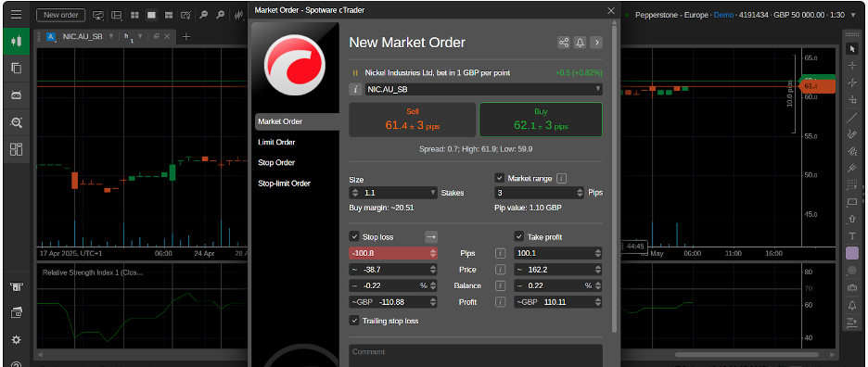The height and width of the screenshot is (367, 868).
Task: Click the Market range info icon
Action: coord(561,178)
